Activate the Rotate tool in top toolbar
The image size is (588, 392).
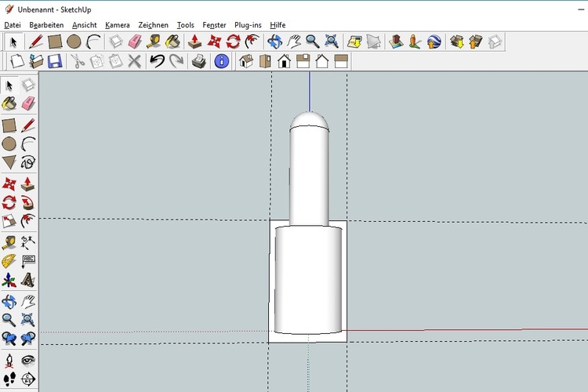point(234,42)
